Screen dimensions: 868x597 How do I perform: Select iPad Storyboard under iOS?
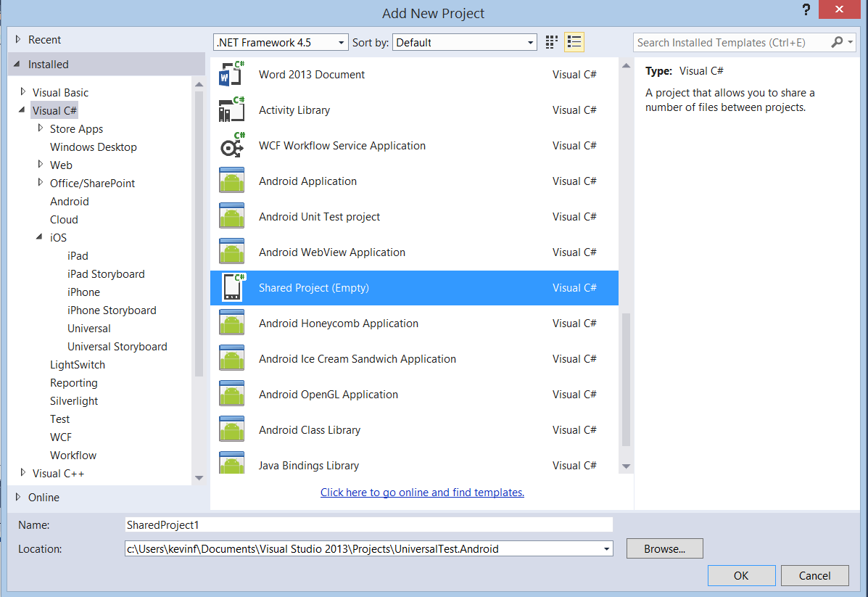point(106,273)
